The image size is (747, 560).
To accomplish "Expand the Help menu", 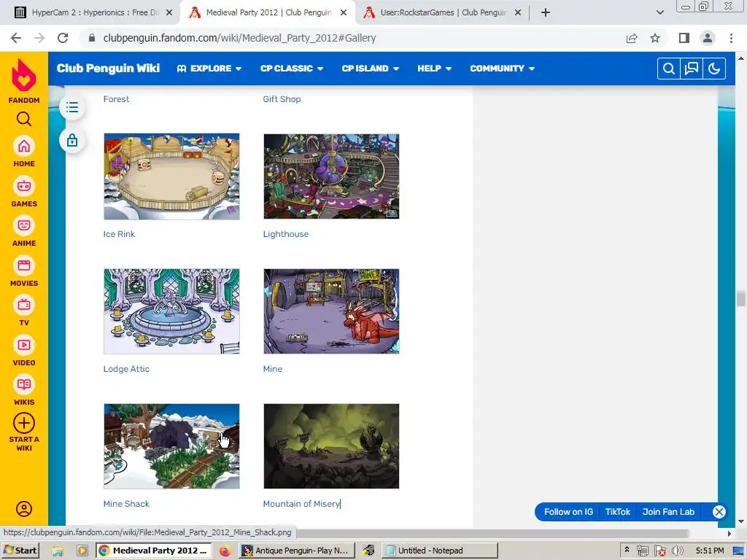I will tap(435, 69).
